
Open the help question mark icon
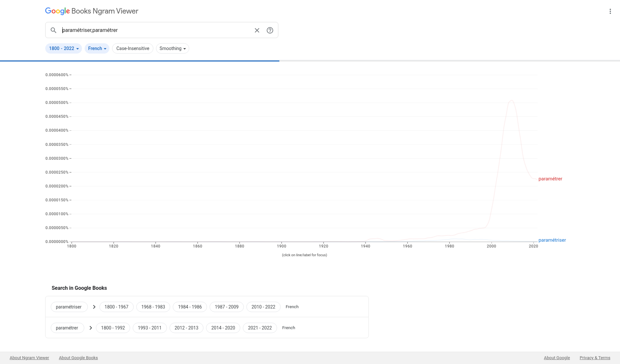[270, 30]
